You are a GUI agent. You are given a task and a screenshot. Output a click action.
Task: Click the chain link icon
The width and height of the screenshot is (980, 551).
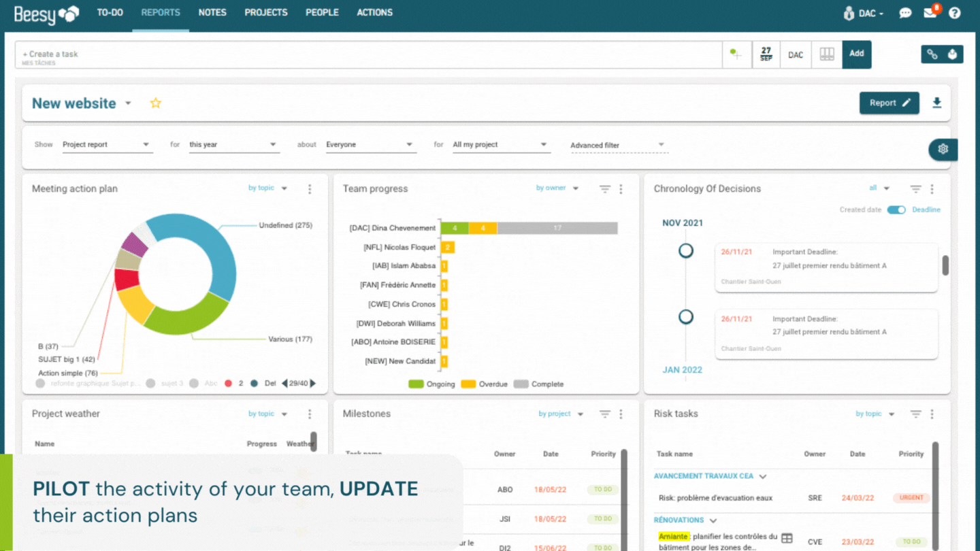coord(932,54)
